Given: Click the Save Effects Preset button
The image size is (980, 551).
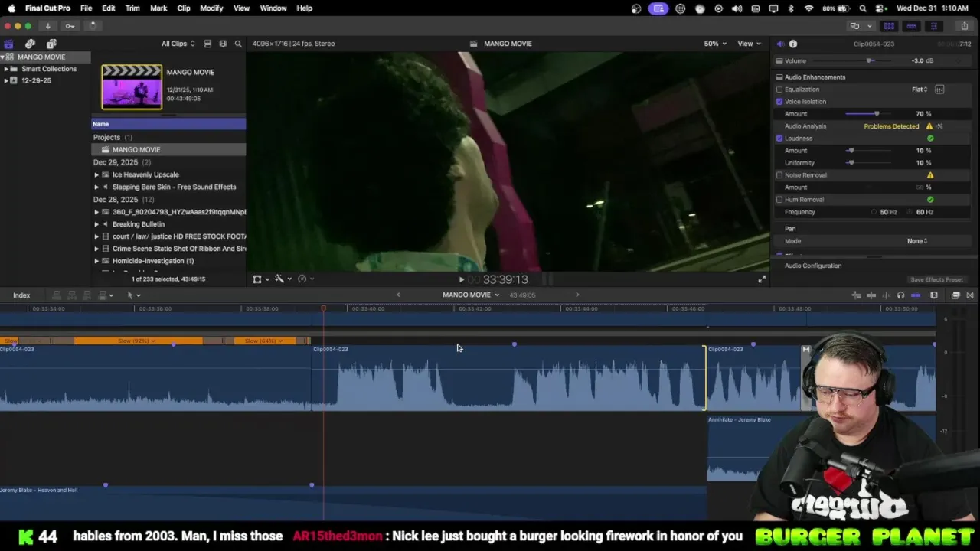Looking at the screenshot, I should 936,279.
